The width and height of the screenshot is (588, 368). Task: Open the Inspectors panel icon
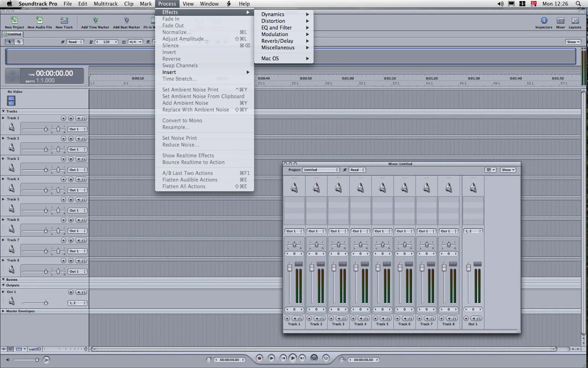(x=544, y=20)
